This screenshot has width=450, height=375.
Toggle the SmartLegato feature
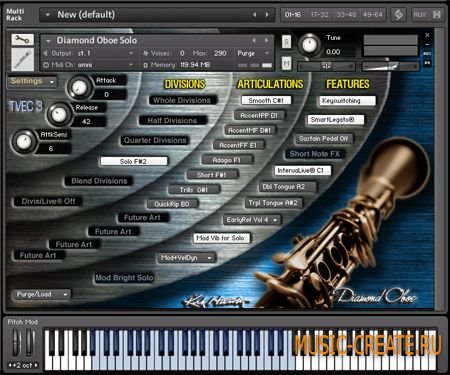[x=335, y=120]
